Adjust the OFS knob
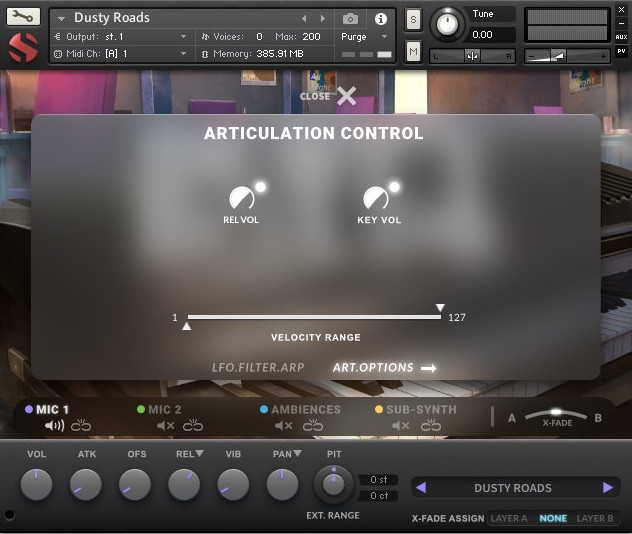632x534 pixels. coord(135,484)
